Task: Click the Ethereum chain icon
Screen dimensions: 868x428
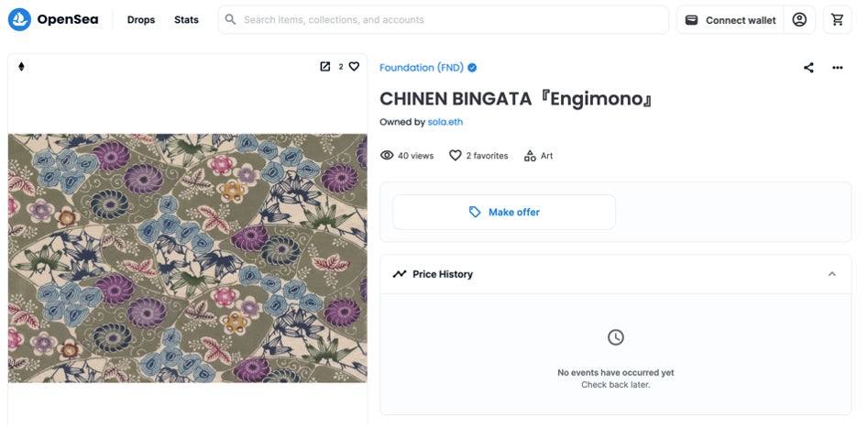Action: 22,66
